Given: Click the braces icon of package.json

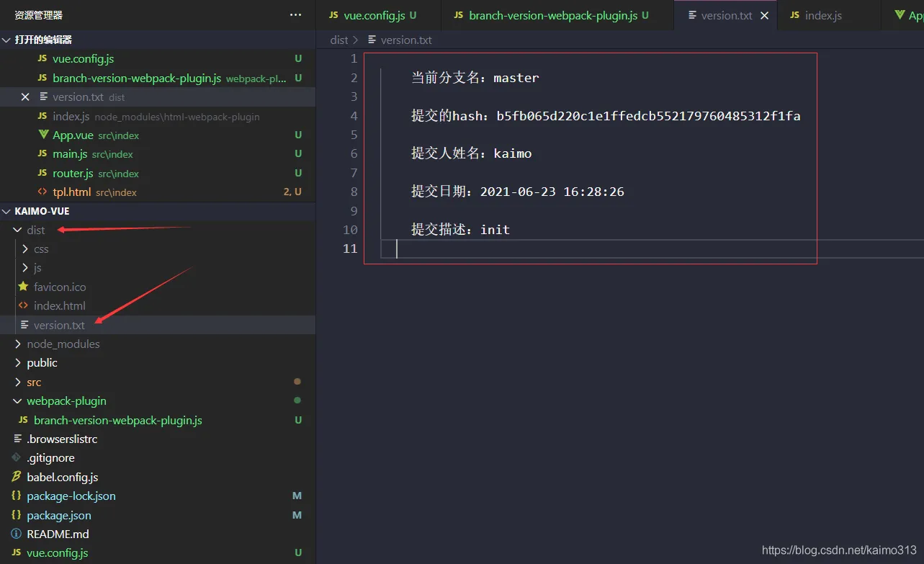Looking at the screenshot, I should click(16, 515).
